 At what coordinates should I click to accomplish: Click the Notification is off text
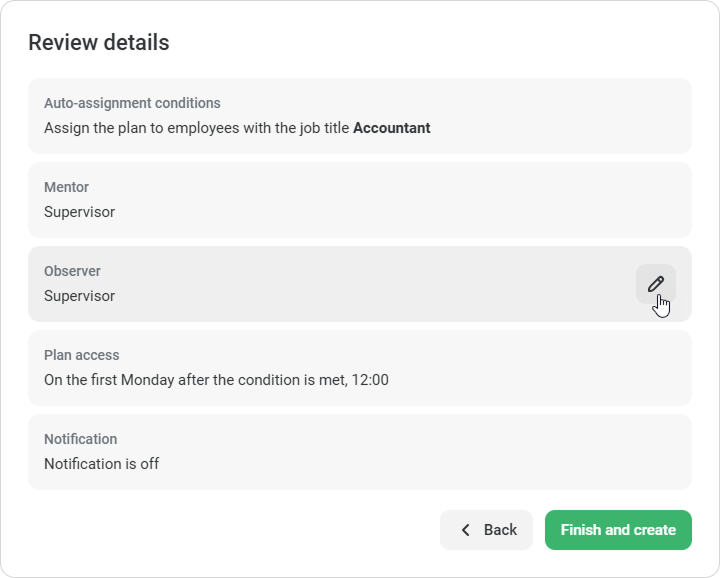101,464
